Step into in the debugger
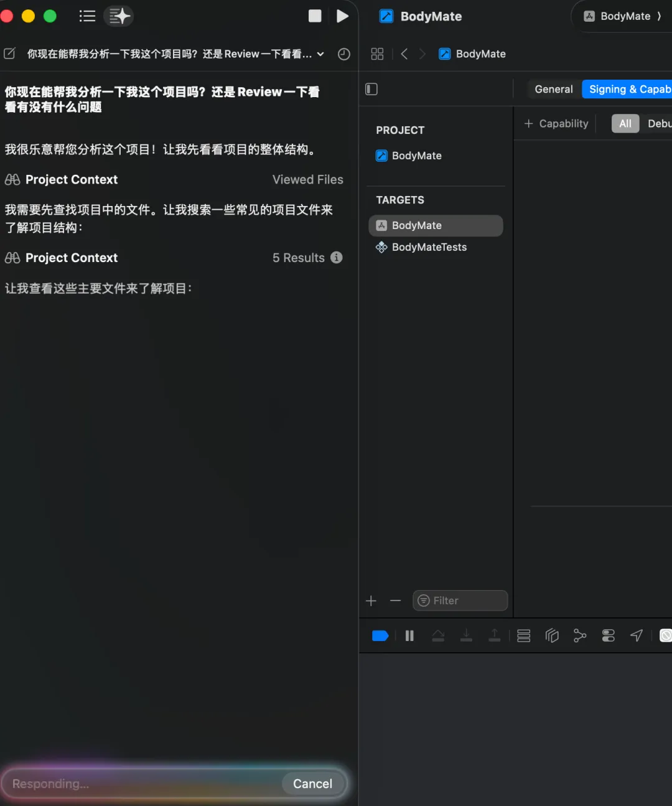672x806 pixels. pos(466,635)
